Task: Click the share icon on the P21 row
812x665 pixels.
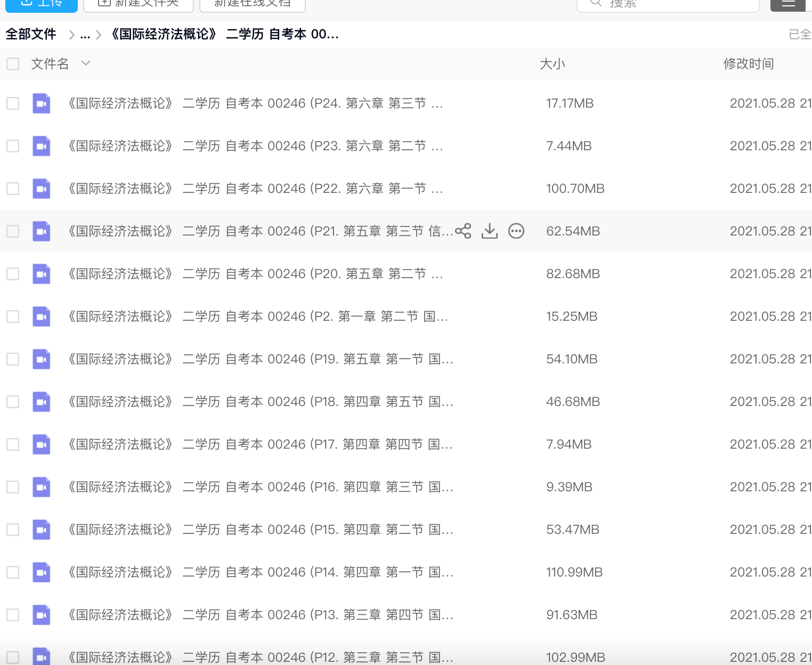Action: pyautogui.click(x=463, y=231)
